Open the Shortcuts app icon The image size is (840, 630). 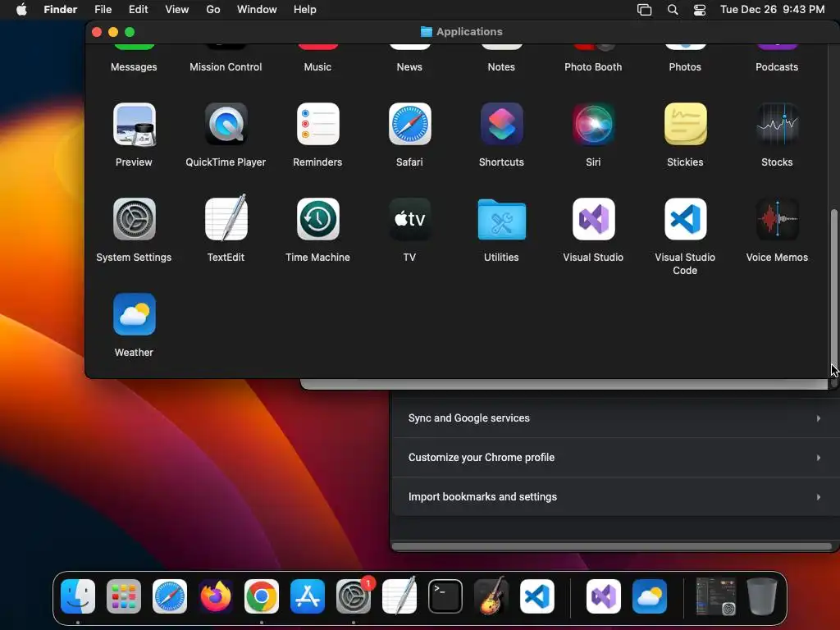[501, 125]
